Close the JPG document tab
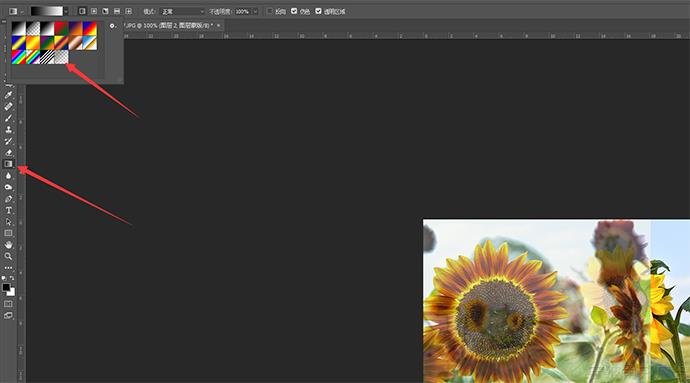This screenshot has height=383, width=690. (x=218, y=26)
